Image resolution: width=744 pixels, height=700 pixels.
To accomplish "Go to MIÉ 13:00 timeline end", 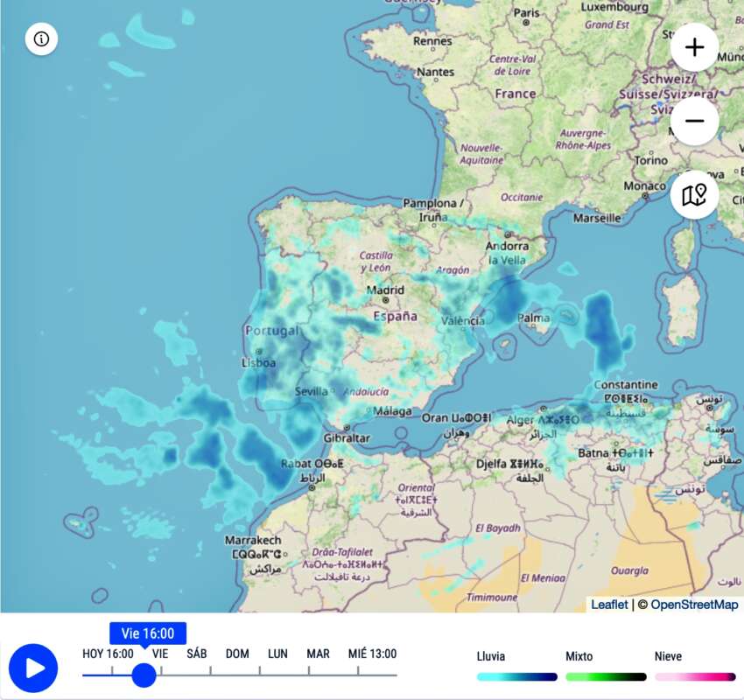I will (372, 654).
